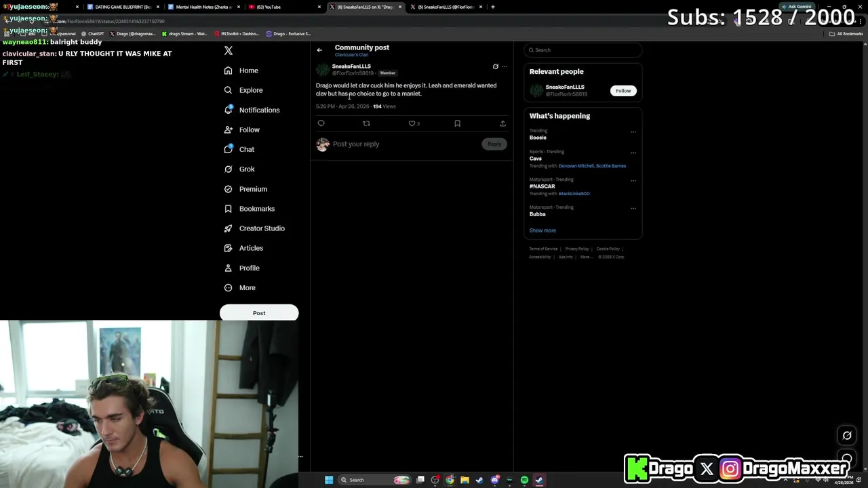Open the Boosie trending topic

[x=538, y=138]
